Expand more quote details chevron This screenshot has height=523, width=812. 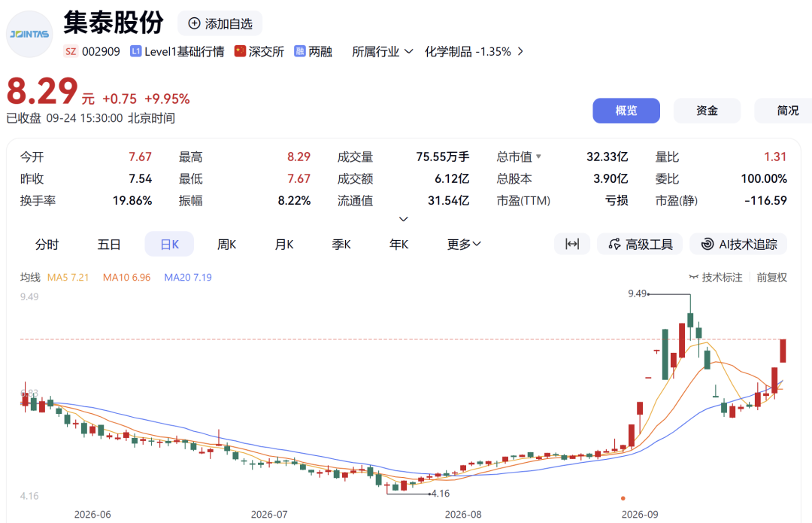[404, 219]
